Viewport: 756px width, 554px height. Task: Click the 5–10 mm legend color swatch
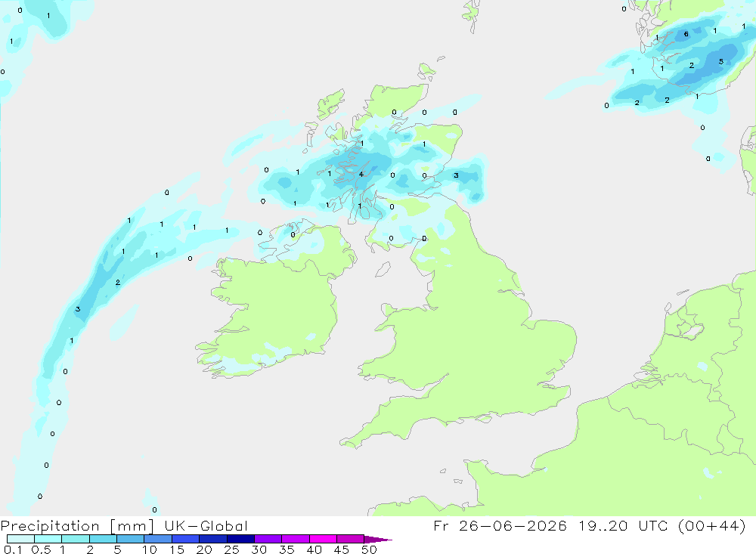[x=131, y=539]
